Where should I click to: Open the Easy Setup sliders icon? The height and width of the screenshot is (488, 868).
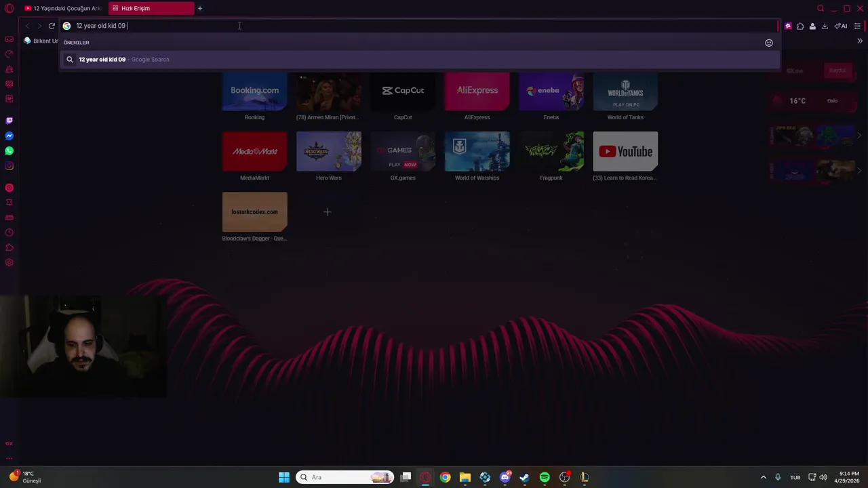coord(857,26)
